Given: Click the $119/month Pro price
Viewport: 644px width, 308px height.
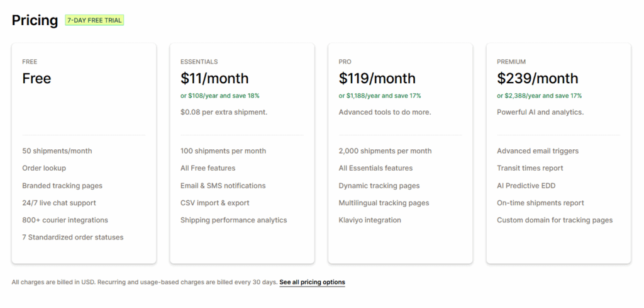Looking at the screenshot, I should point(377,78).
